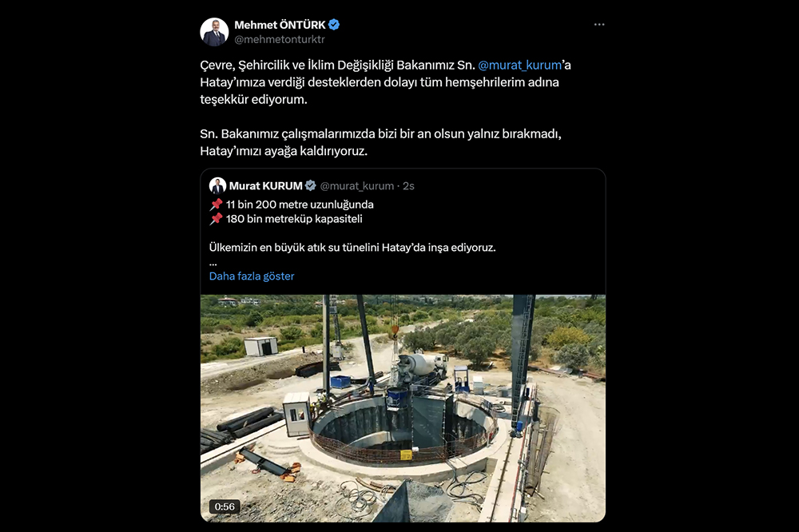Click Murat KURUM's small avatar in quoted post
The height and width of the screenshot is (532, 799).
tap(217, 186)
